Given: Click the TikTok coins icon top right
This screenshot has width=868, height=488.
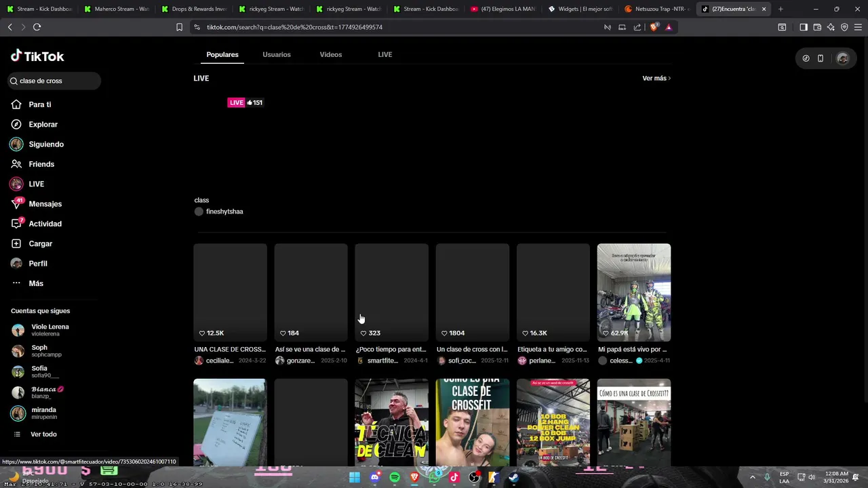Looking at the screenshot, I should (806, 58).
